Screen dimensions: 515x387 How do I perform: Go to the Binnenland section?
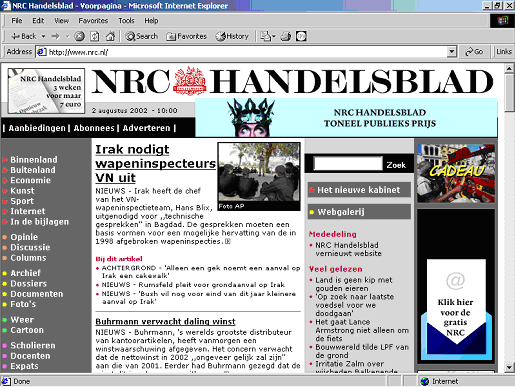coord(34,160)
